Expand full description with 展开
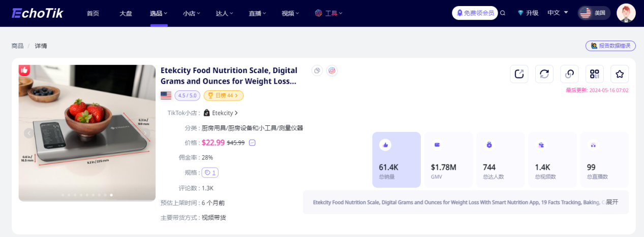Viewport: 644px width, 237px height. pyautogui.click(x=611, y=202)
